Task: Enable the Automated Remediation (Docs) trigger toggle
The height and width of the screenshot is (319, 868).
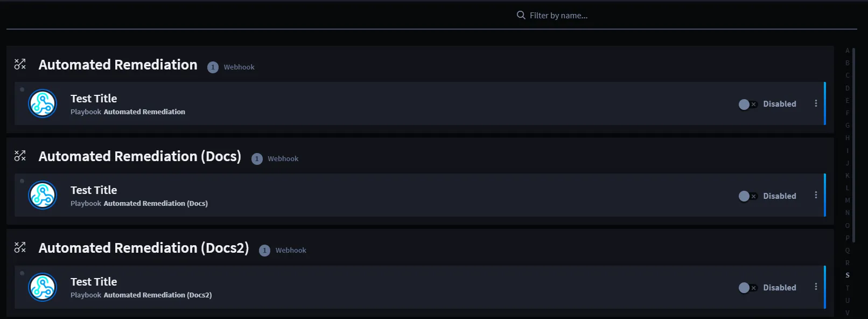Action: (748, 196)
